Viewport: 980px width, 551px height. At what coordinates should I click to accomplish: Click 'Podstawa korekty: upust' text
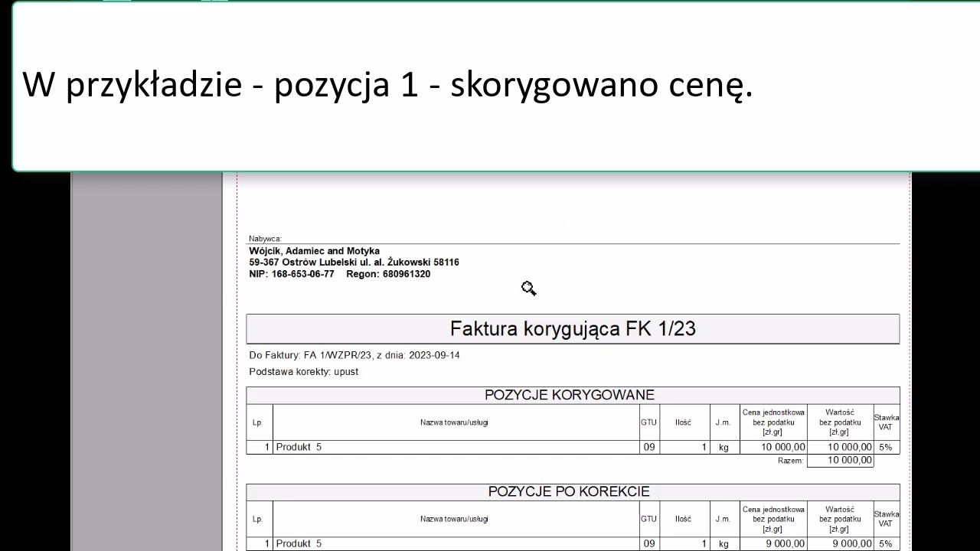[x=304, y=372]
